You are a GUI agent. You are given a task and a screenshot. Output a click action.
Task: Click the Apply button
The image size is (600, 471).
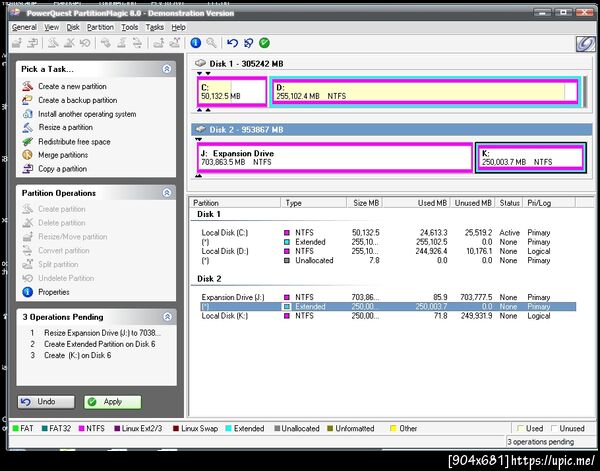[112, 402]
